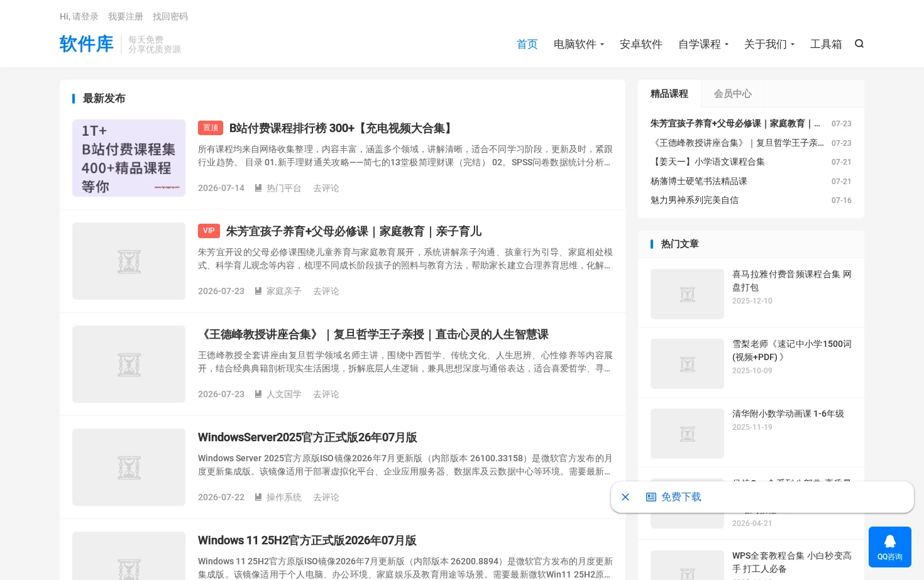
Task: Click the 操作系统 category icon
Action: click(258, 497)
